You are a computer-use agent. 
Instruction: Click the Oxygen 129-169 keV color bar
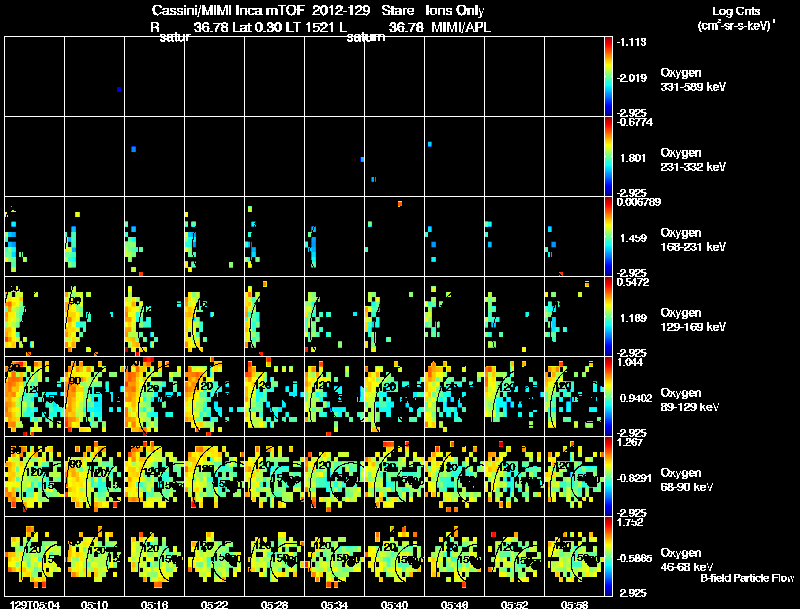click(x=608, y=316)
